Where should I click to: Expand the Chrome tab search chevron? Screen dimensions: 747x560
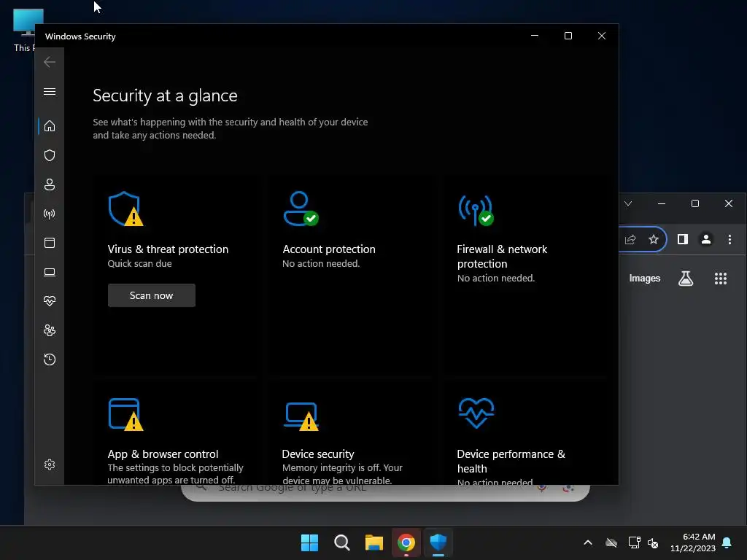coord(628,203)
